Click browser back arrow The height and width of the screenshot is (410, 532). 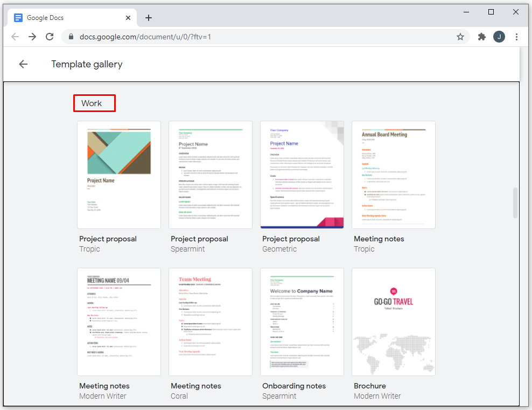[15, 37]
